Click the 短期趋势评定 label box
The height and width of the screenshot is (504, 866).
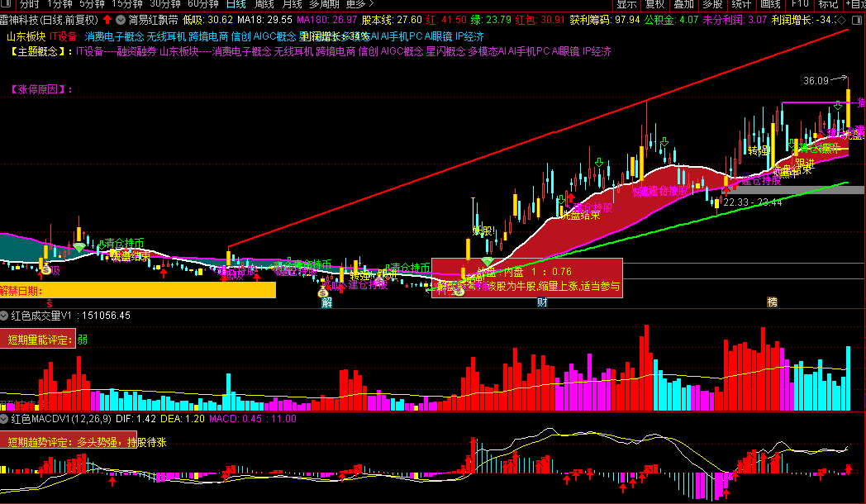[x=69, y=440]
